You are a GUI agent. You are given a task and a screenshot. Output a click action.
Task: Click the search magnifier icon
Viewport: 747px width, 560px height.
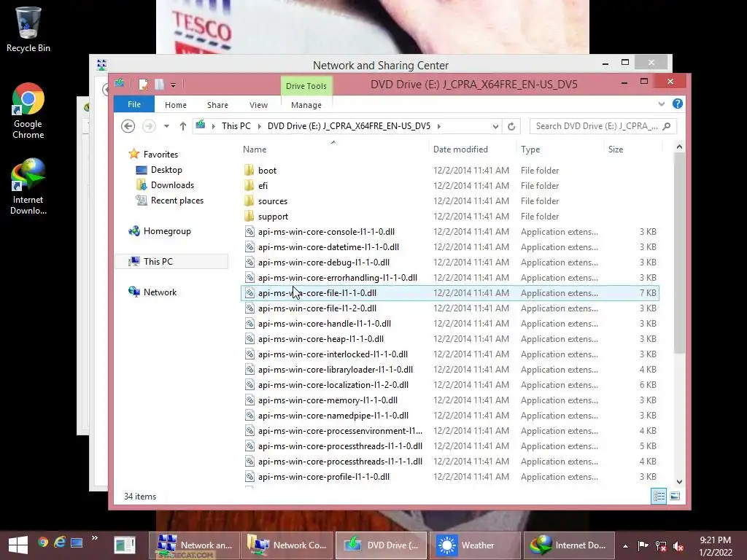667,126
